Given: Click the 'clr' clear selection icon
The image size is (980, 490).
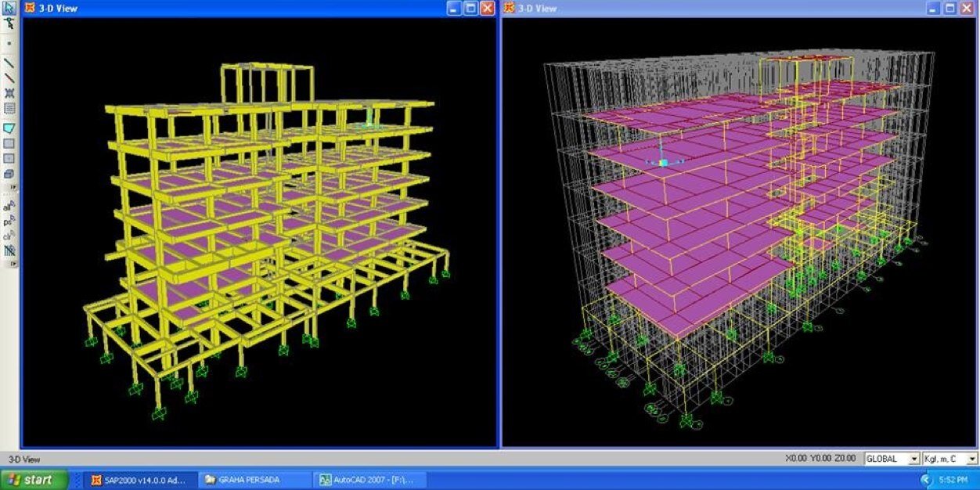Looking at the screenshot, I should click(9, 235).
